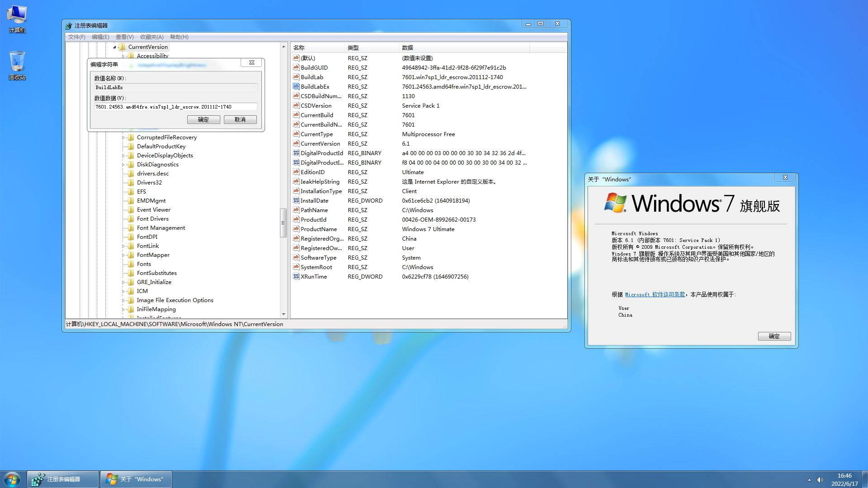Image resolution: width=868 pixels, height=488 pixels.
Task: Click 取消 in the edit string dialog
Action: click(x=240, y=119)
